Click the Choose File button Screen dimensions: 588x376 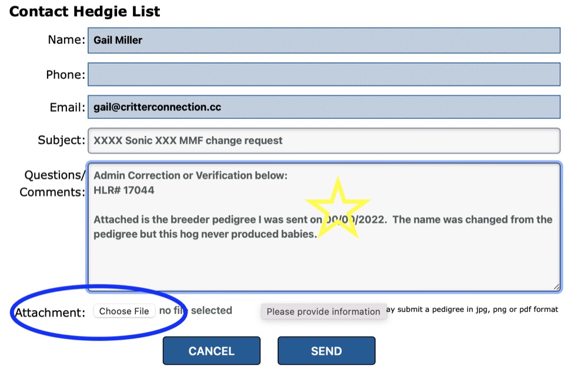pyautogui.click(x=125, y=311)
